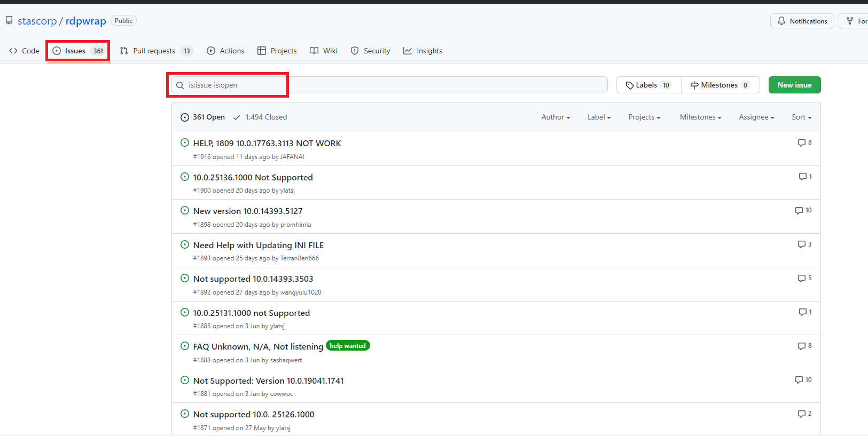Show the 361 Open issues
The height and width of the screenshot is (436, 868).
[x=202, y=117]
